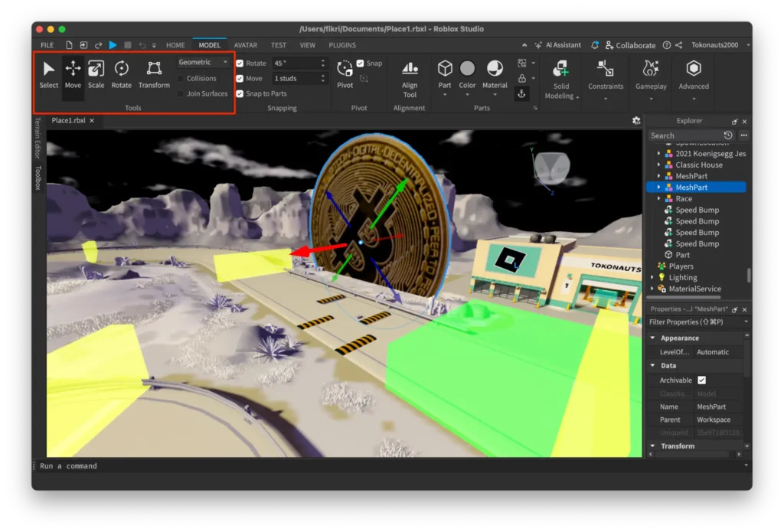Open the AI Assistant
The image size is (784, 532).
[x=557, y=45]
